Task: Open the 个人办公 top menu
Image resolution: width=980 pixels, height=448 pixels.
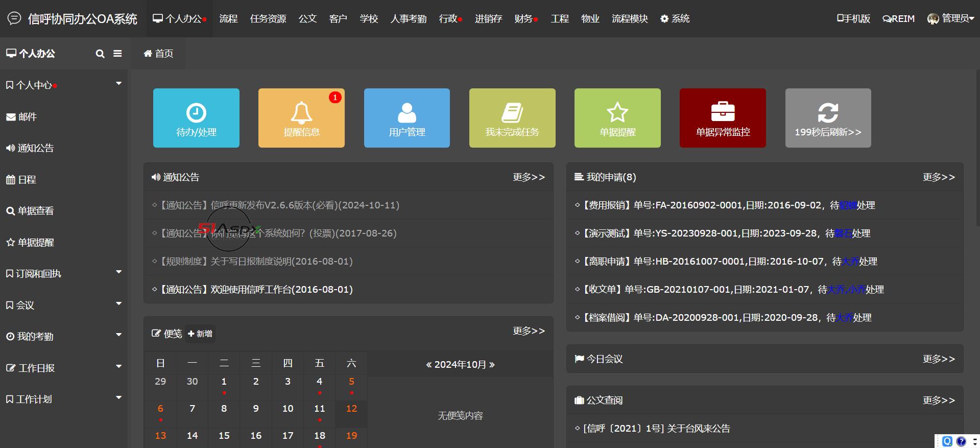Action: click(180, 18)
